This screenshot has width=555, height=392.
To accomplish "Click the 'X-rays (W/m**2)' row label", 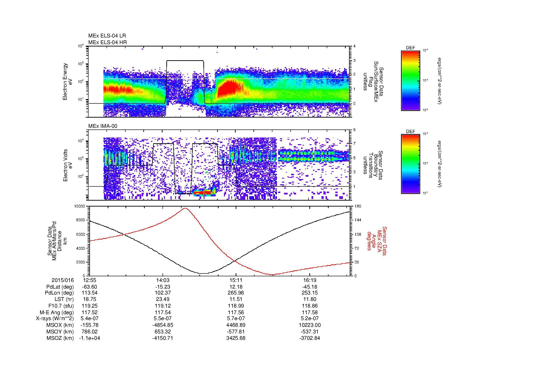I will (55, 318).
